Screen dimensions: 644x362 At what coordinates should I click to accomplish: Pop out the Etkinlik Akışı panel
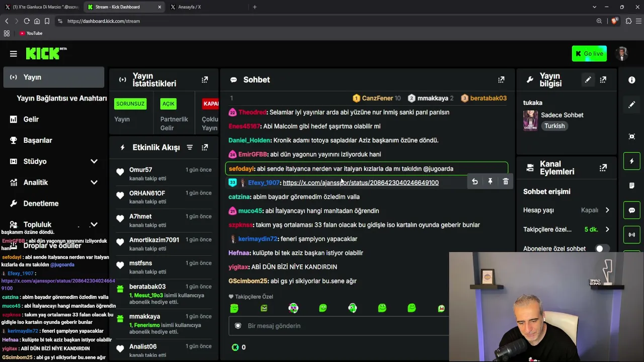coord(205,147)
